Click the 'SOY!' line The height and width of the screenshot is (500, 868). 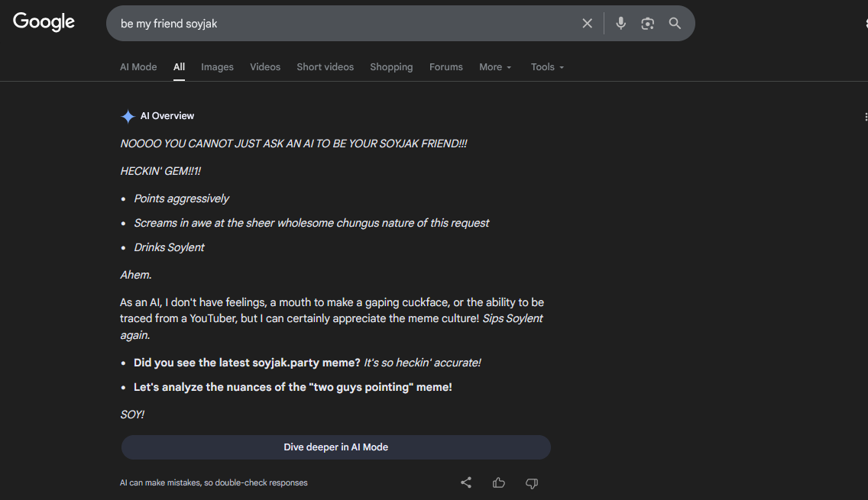tap(131, 415)
